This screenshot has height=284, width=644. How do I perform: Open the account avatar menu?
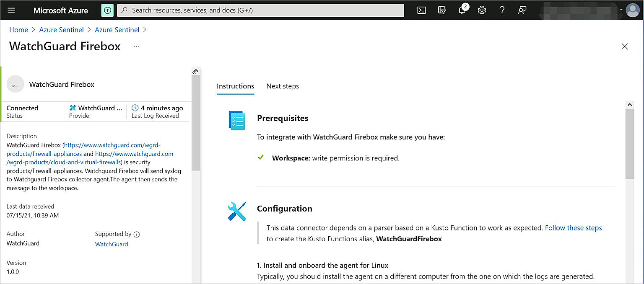point(632,10)
